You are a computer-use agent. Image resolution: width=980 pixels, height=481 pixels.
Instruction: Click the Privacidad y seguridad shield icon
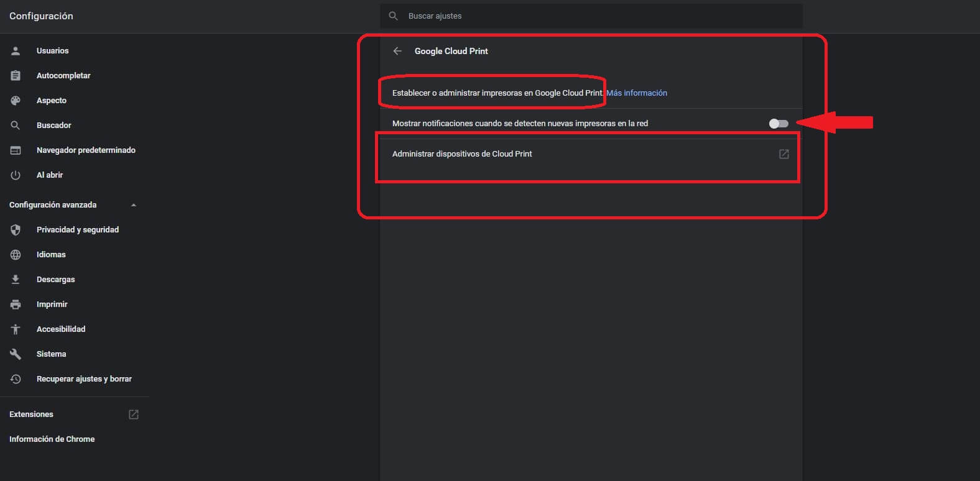point(16,230)
